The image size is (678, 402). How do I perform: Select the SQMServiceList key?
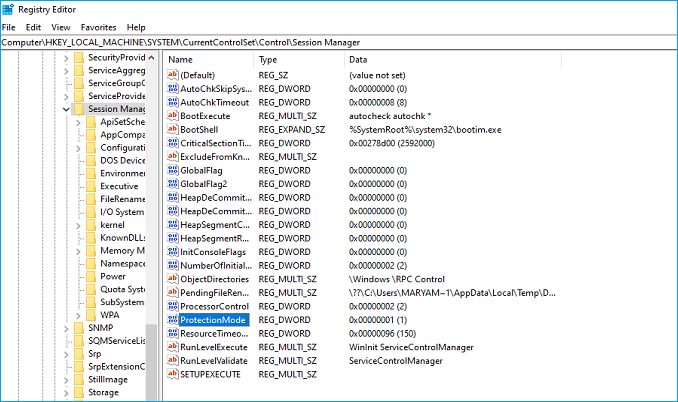(117, 341)
